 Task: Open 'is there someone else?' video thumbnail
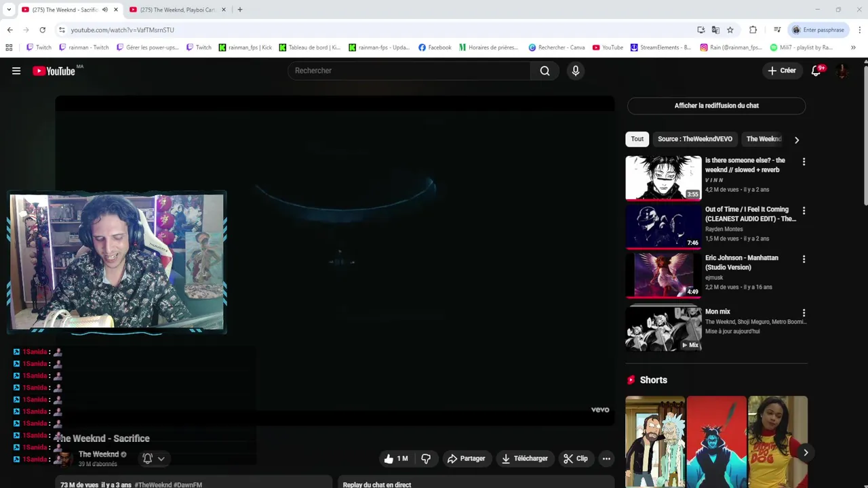point(663,178)
